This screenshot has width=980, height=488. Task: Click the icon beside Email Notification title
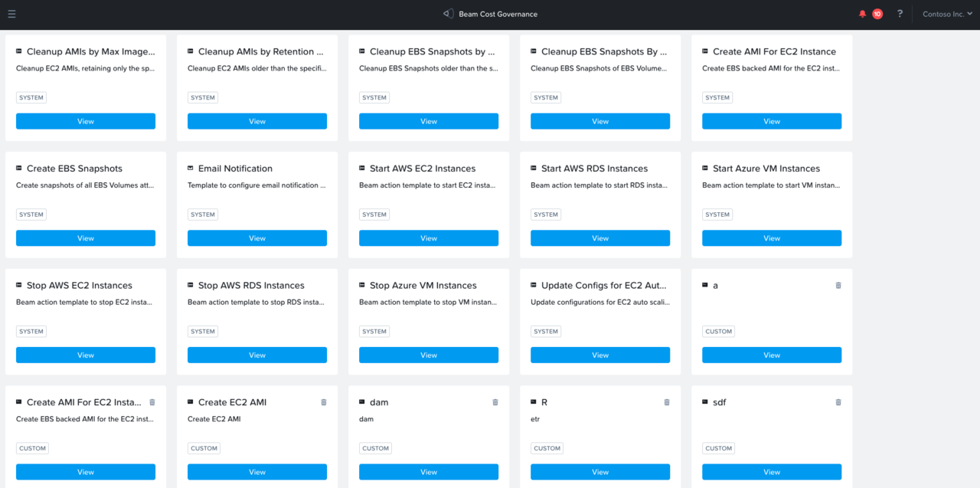(x=191, y=168)
